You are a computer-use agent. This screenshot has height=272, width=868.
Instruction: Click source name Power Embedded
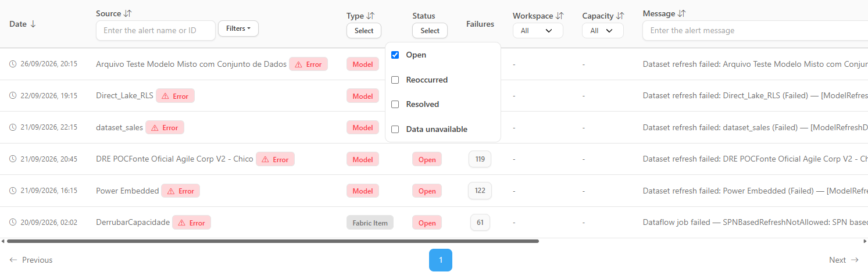click(x=127, y=191)
